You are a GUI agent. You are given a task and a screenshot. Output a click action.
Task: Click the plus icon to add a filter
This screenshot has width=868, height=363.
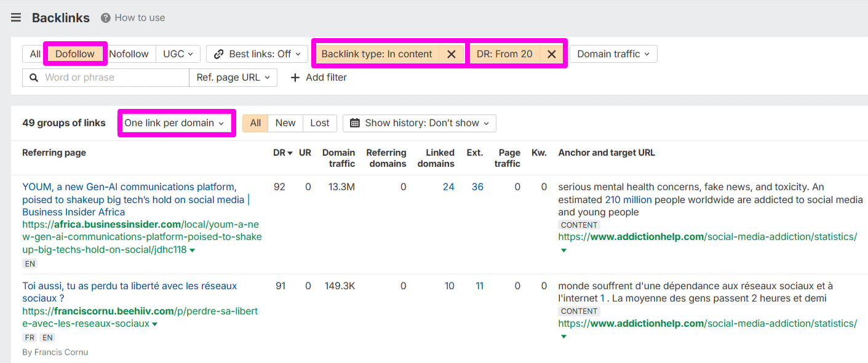[295, 77]
